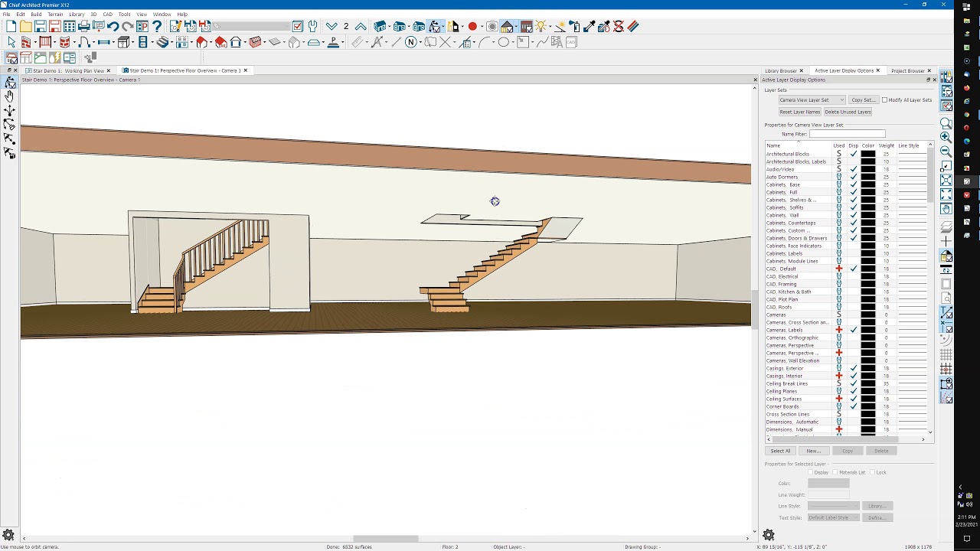Image resolution: width=980 pixels, height=551 pixels.
Task: Open the Terrain menu
Action: pyautogui.click(x=55, y=14)
